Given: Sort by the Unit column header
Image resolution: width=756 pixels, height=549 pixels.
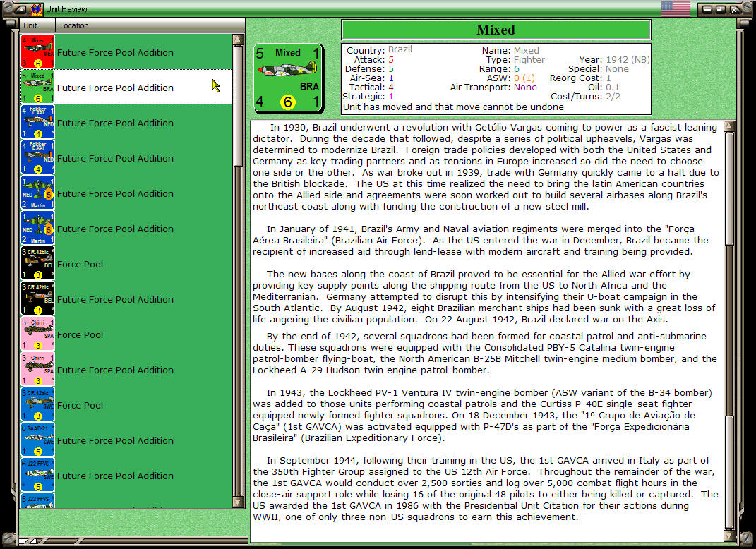Looking at the screenshot, I should pyautogui.click(x=37, y=25).
